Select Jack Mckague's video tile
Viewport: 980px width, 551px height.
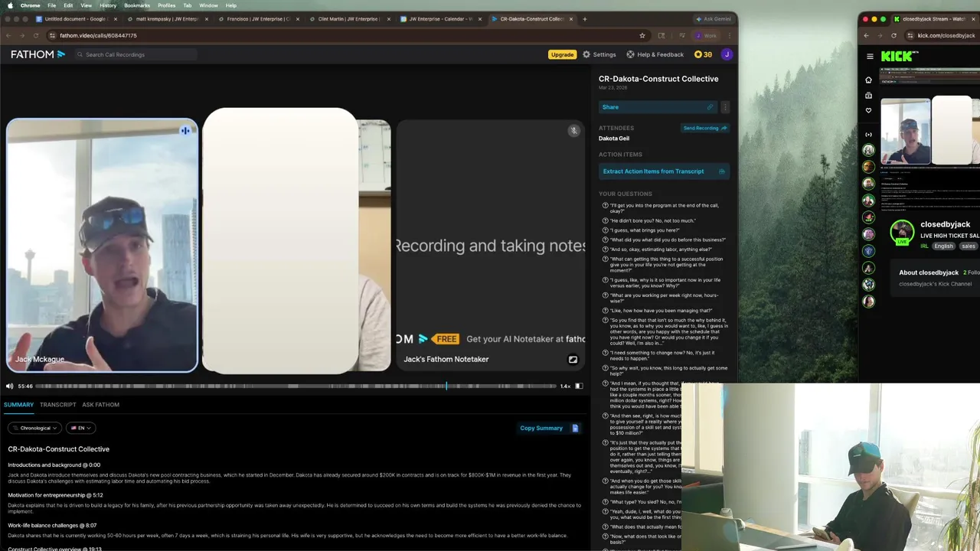pos(103,246)
